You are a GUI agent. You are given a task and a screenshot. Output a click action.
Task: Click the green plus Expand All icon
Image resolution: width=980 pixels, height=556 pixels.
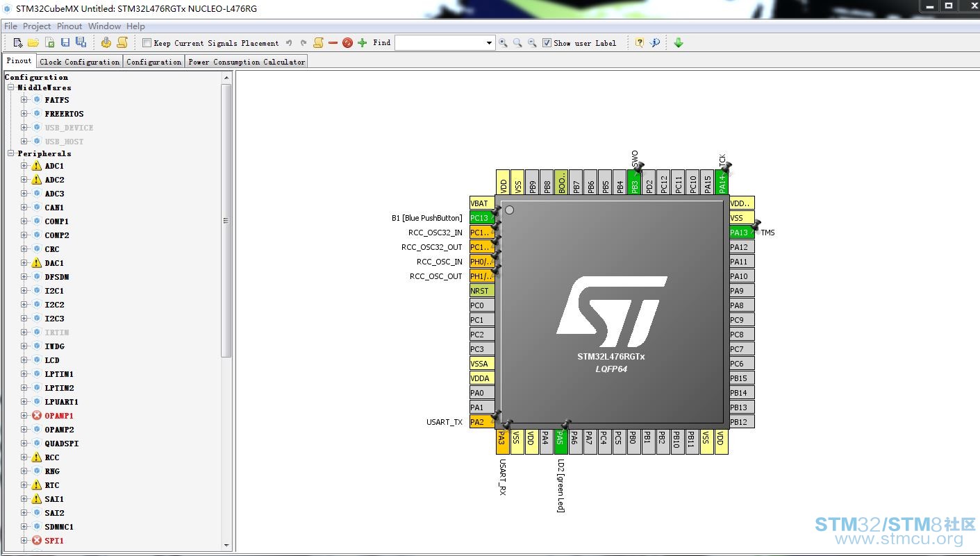[x=362, y=43]
